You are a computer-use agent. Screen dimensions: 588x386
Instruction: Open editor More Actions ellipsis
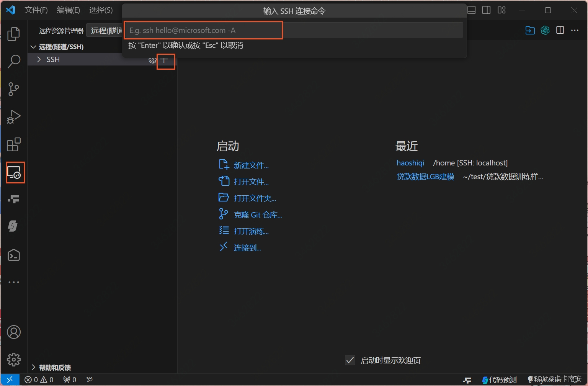point(575,30)
